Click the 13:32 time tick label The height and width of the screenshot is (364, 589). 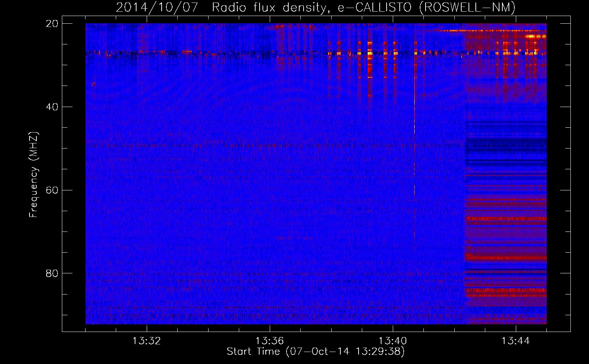tap(147, 341)
